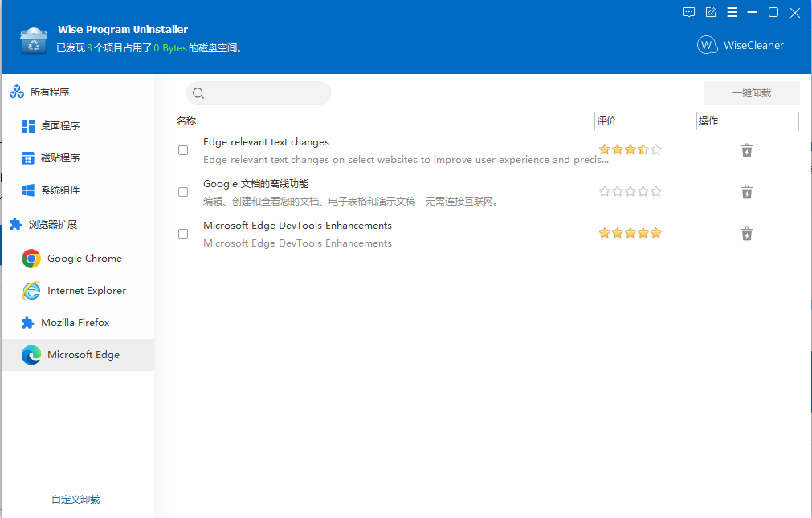Close the Wise Program Uninstaller window
This screenshot has width=812, height=518.
tap(795, 12)
